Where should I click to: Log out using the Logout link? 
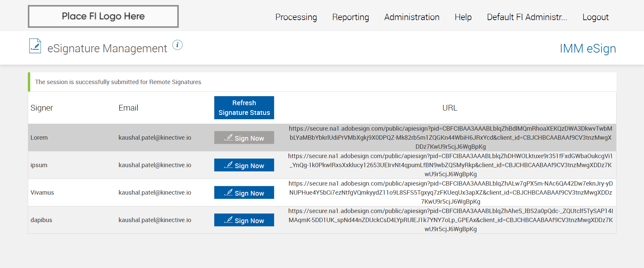(595, 17)
